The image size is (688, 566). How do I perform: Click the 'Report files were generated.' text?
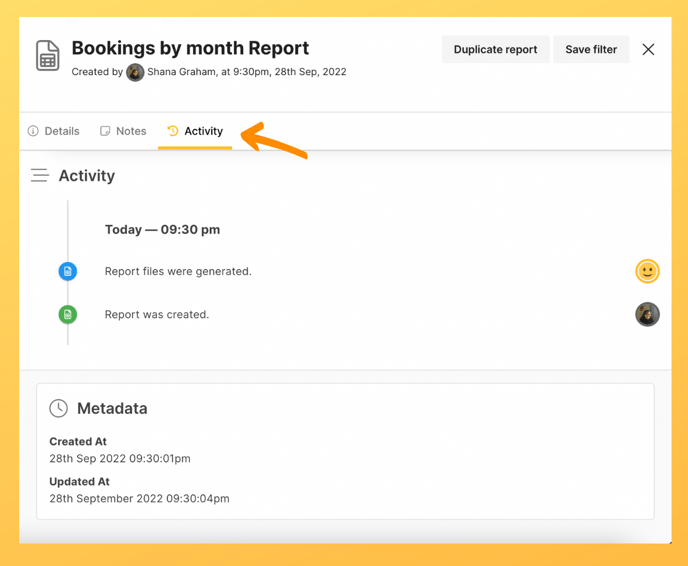(178, 272)
